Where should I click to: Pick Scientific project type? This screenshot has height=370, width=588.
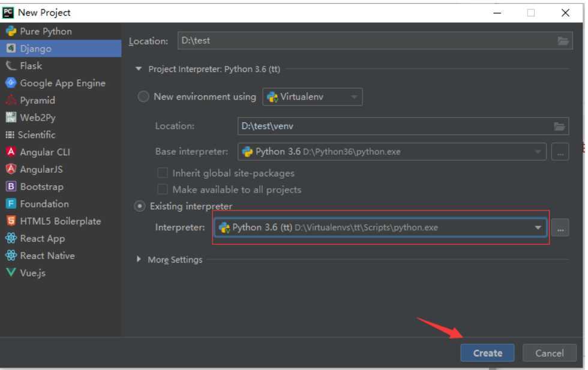pyautogui.click(x=61, y=134)
